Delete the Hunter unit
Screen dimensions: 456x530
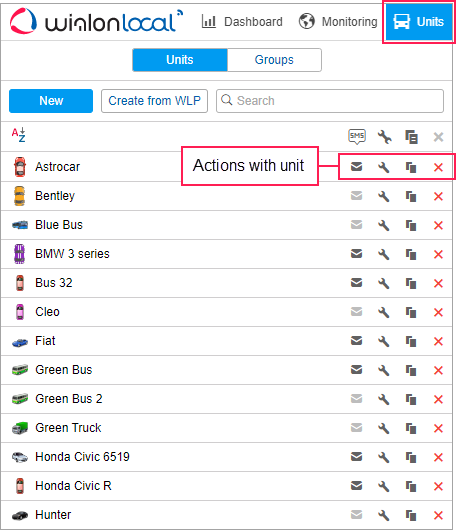pyautogui.click(x=438, y=515)
